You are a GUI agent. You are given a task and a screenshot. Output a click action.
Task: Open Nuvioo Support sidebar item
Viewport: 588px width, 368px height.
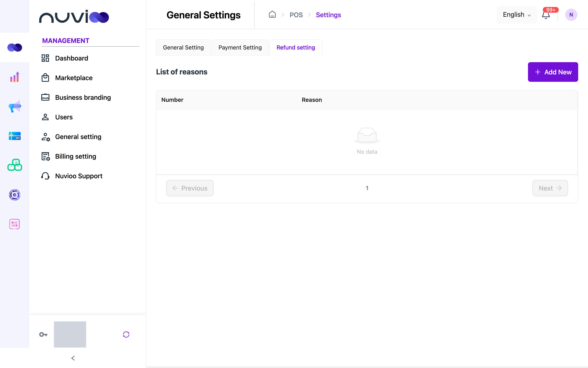pos(72,176)
